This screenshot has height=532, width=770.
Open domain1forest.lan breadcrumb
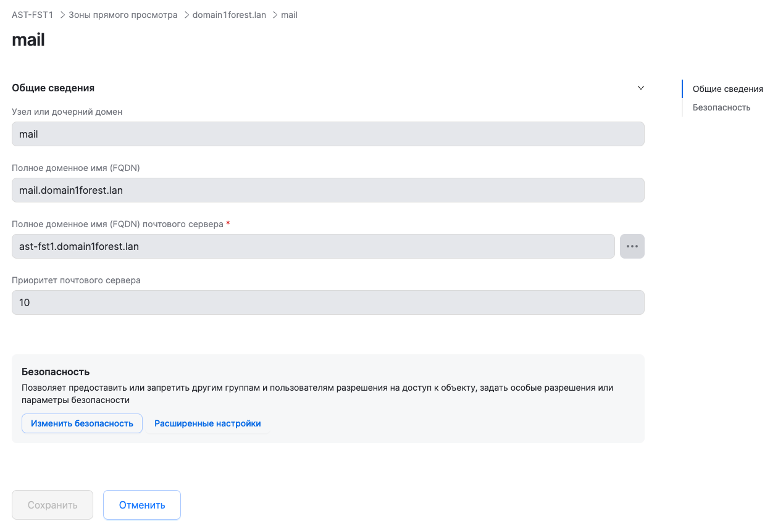pos(229,15)
